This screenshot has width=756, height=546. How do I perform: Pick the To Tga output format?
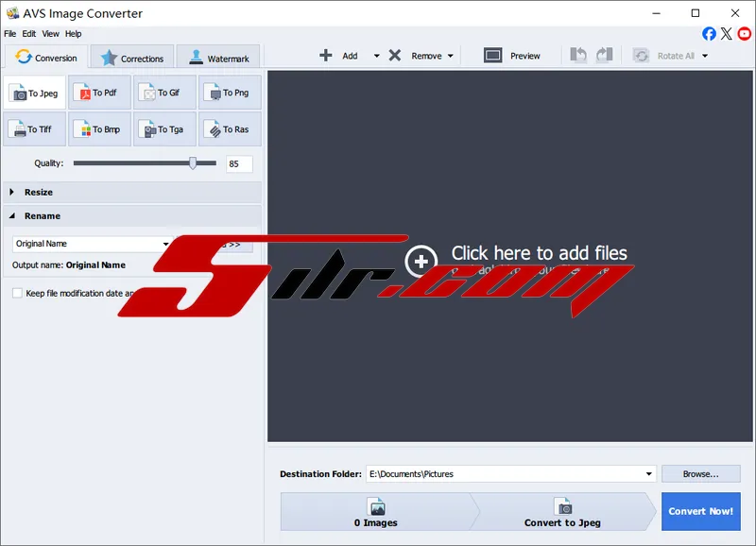[164, 129]
